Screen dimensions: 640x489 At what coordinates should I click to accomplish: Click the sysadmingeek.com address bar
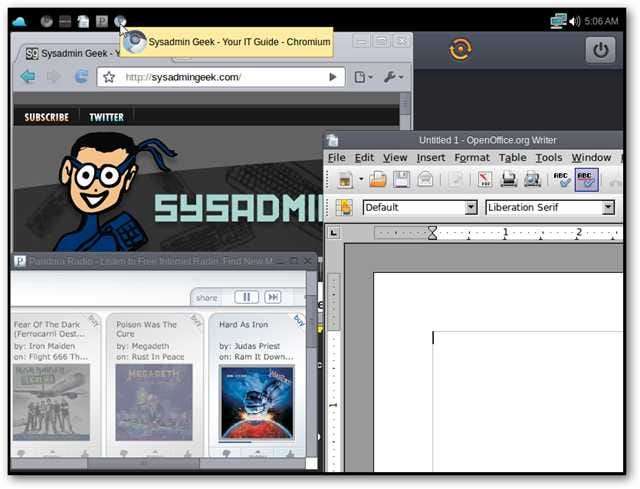220,77
